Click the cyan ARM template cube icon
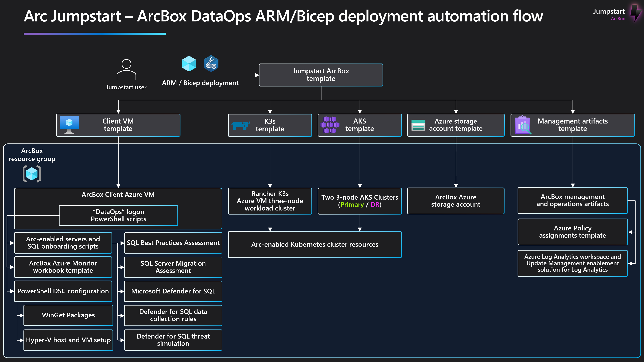 coord(189,64)
